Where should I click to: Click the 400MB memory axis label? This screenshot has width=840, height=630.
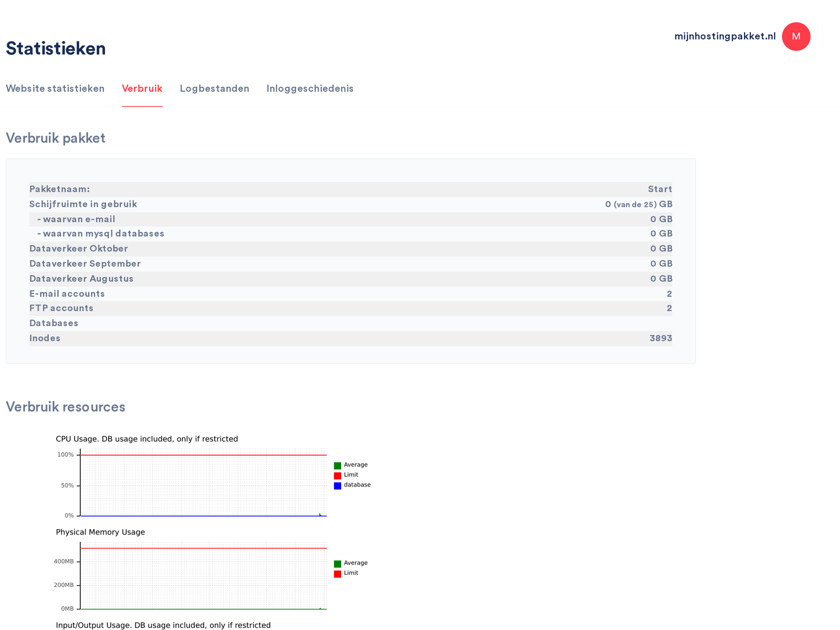[64, 562]
